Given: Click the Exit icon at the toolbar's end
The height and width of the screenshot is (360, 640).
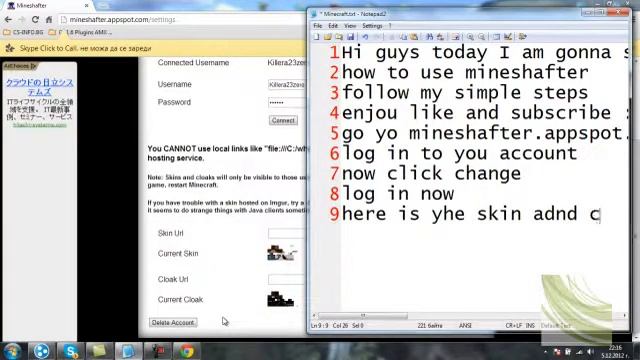Looking at the screenshot, I should [x=522, y=37].
